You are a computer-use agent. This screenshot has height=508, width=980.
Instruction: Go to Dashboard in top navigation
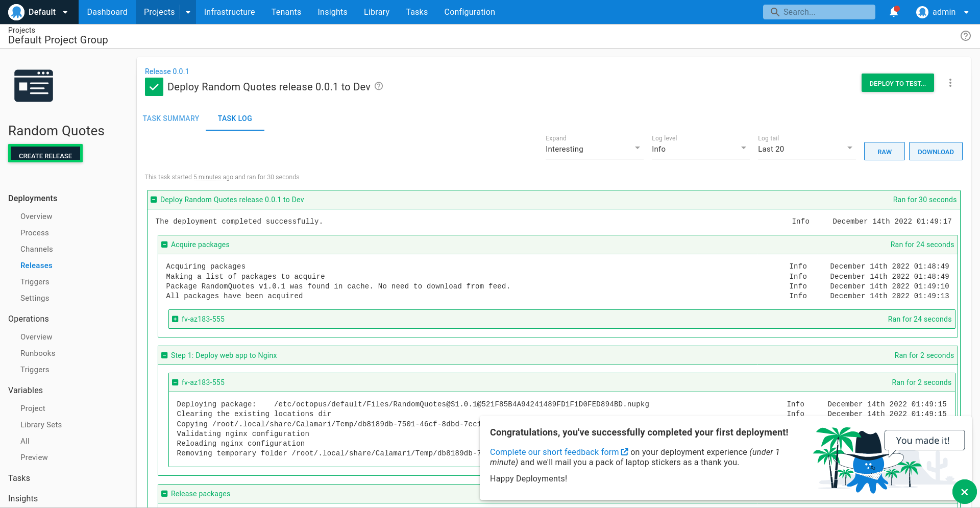tap(107, 12)
